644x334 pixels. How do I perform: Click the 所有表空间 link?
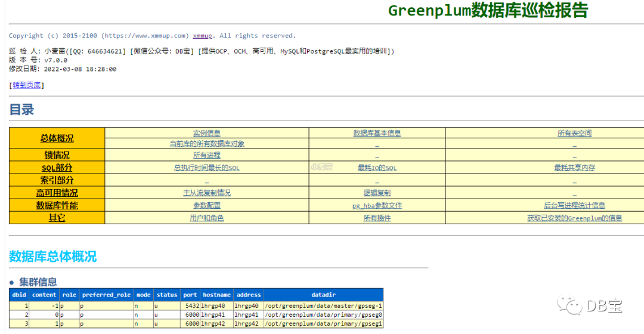[x=574, y=133]
